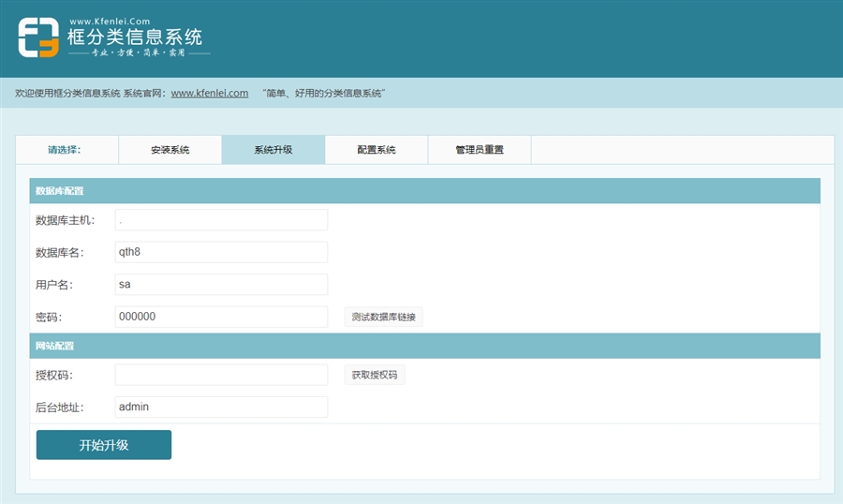
Task: Click the 用户名 field containing sa
Action: (x=221, y=284)
